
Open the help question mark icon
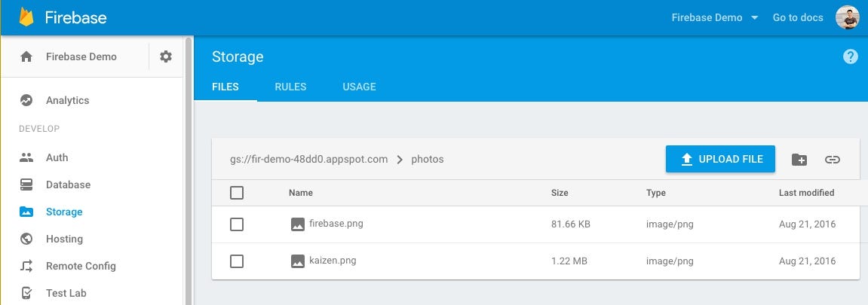point(851,56)
